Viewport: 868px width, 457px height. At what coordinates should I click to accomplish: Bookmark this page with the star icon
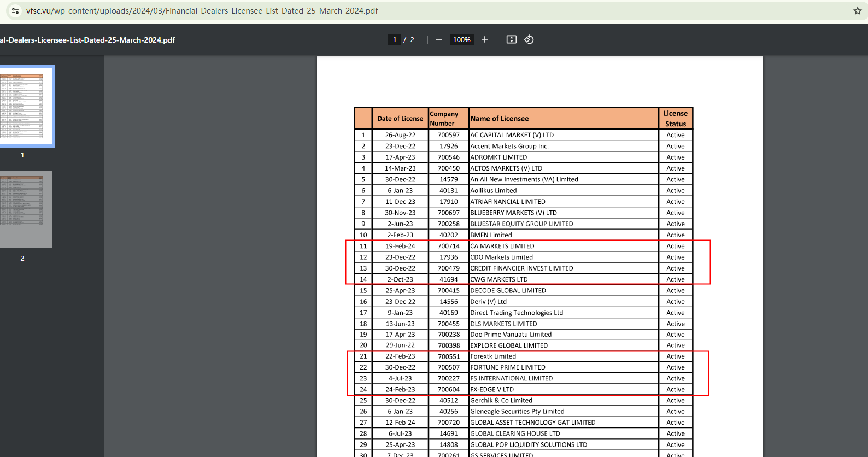857,11
